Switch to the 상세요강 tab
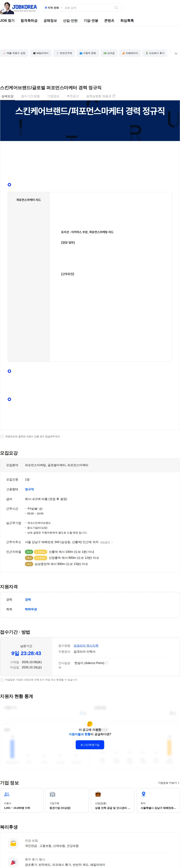This screenshot has width=180, height=868. click(x=7, y=96)
